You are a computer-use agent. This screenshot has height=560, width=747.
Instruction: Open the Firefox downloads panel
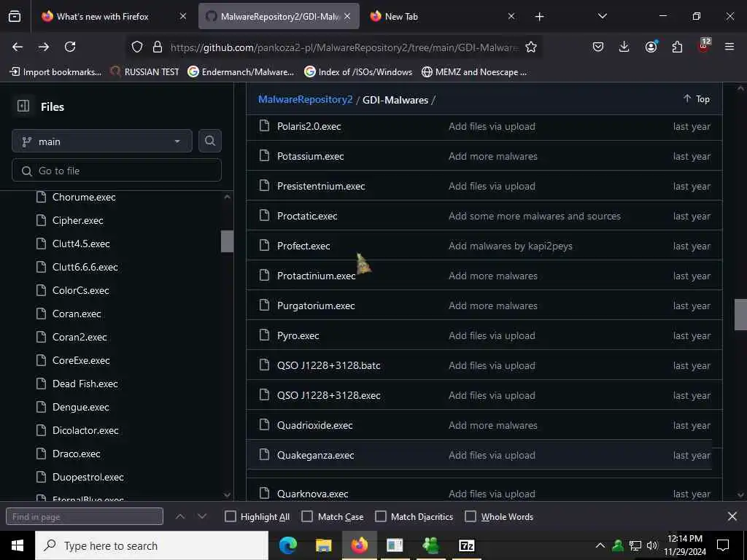[624, 47]
